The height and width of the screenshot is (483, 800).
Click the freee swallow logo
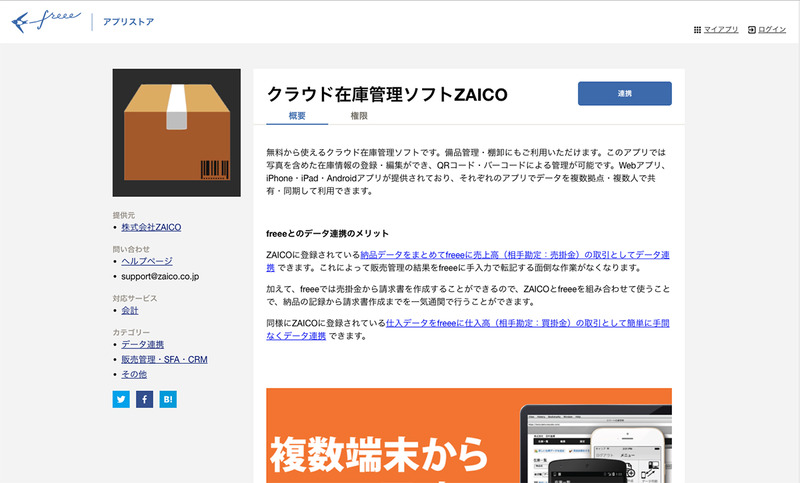pyautogui.click(x=46, y=21)
